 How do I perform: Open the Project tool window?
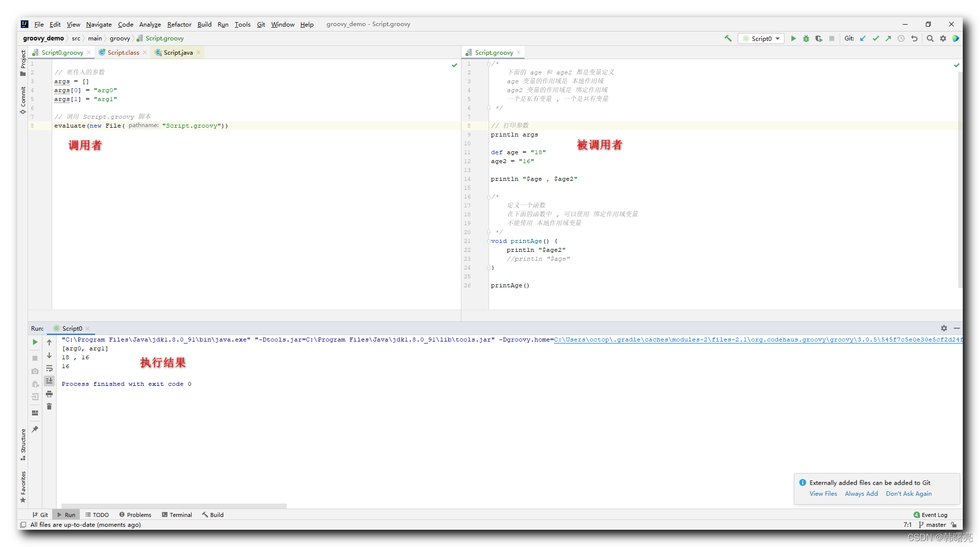coord(23,63)
